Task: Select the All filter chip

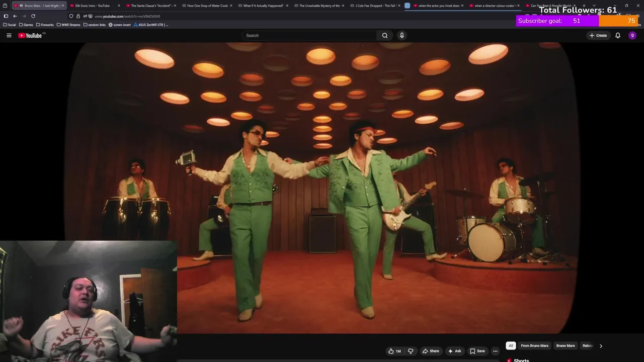Action: pyautogui.click(x=511, y=345)
